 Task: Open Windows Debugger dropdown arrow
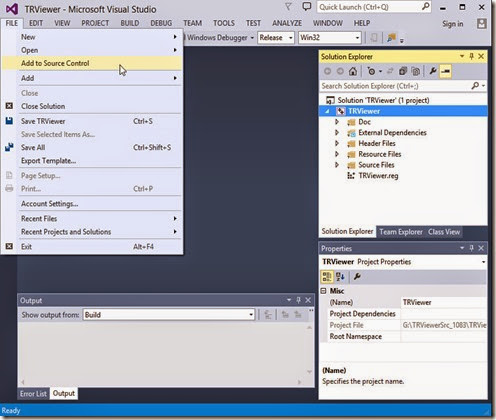click(252, 38)
